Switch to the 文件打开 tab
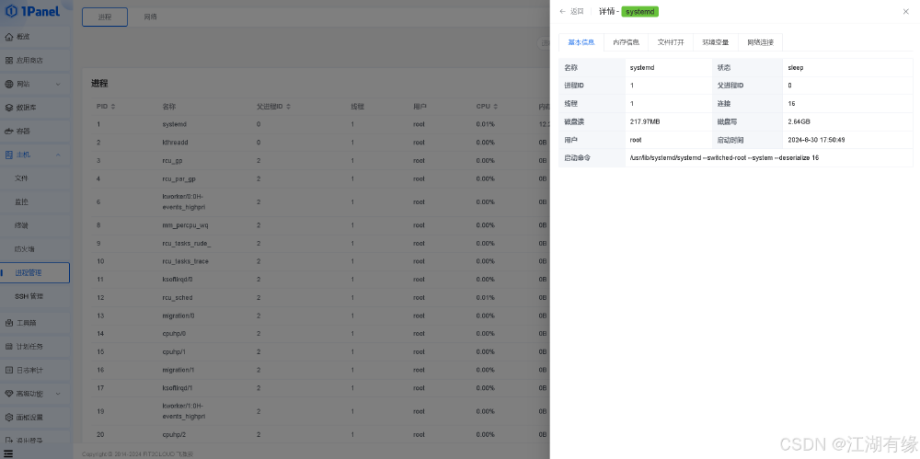920x459 pixels. point(671,42)
